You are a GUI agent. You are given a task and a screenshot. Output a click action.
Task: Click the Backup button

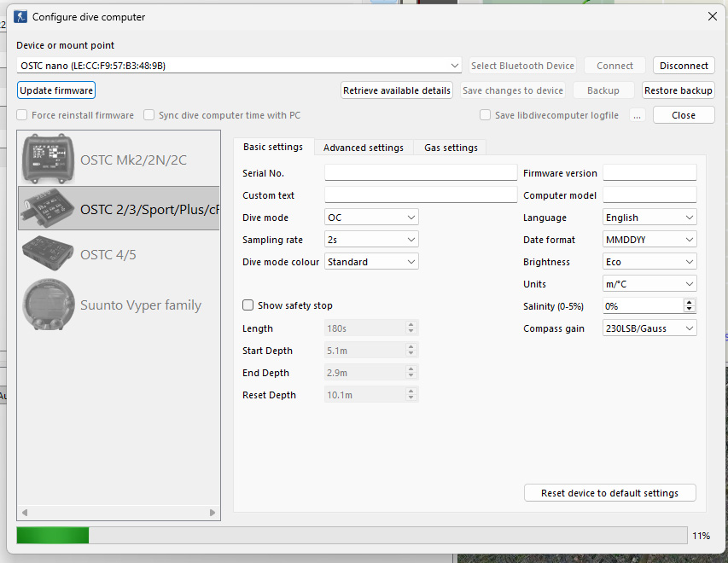click(x=603, y=90)
